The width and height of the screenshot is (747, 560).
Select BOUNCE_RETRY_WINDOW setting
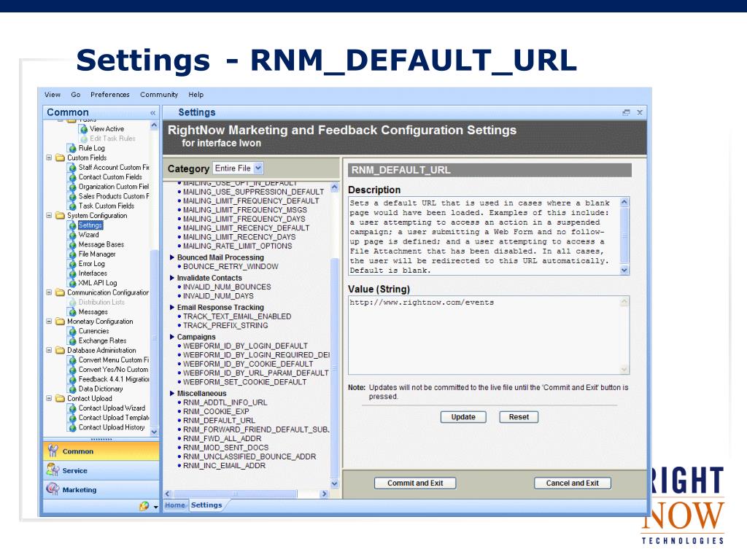click(231, 267)
